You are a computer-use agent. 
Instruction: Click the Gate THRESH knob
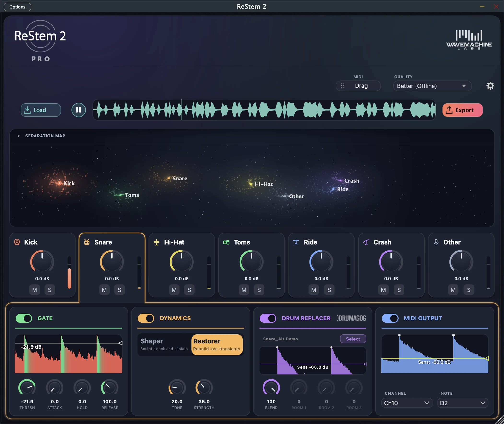27,388
